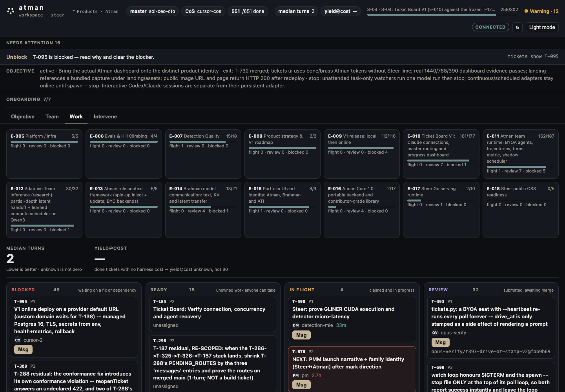Select the Work tab

coord(76,117)
